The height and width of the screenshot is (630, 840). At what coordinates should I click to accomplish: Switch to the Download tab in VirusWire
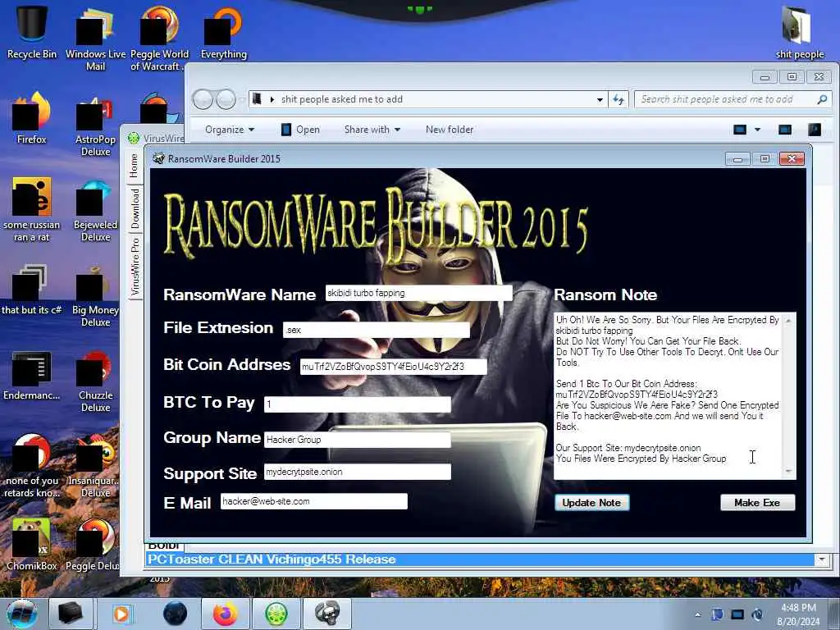pyautogui.click(x=135, y=208)
